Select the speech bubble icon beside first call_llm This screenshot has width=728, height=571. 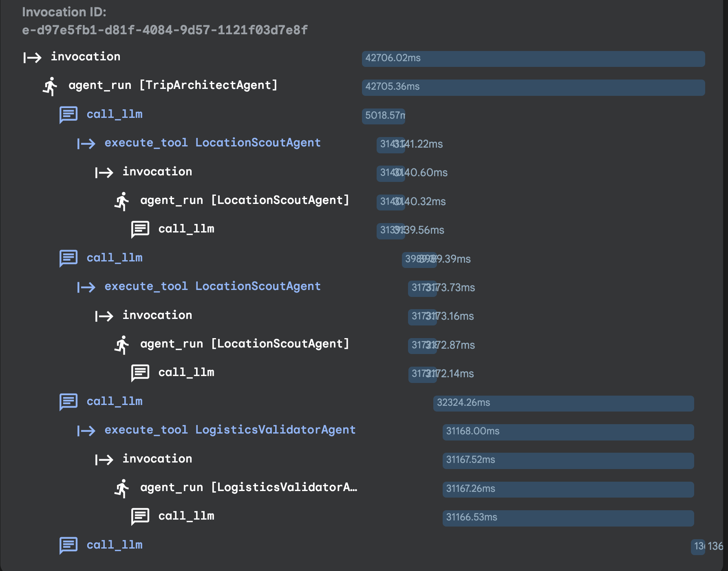click(68, 115)
